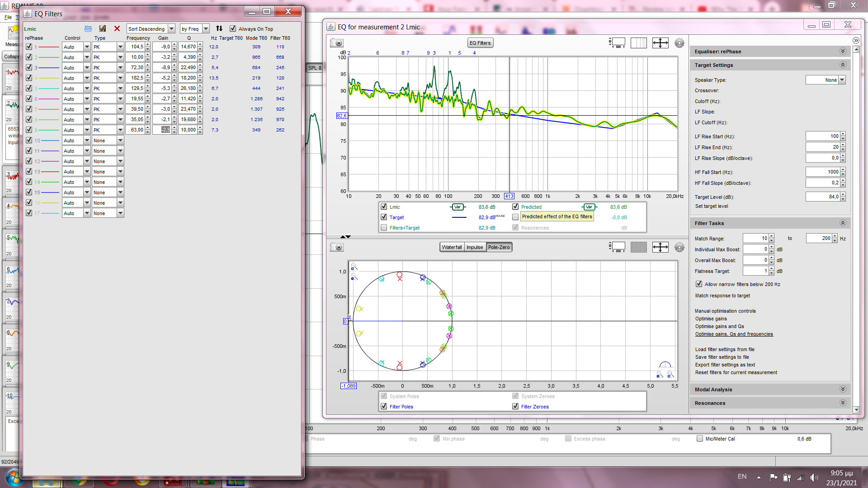Click filter 1 Frequency field showing 104,5
The image size is (868, 488).
tap(136, 47)
